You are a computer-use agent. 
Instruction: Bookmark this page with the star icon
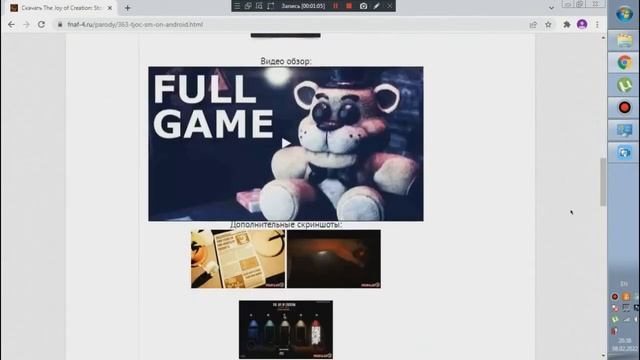548,24
